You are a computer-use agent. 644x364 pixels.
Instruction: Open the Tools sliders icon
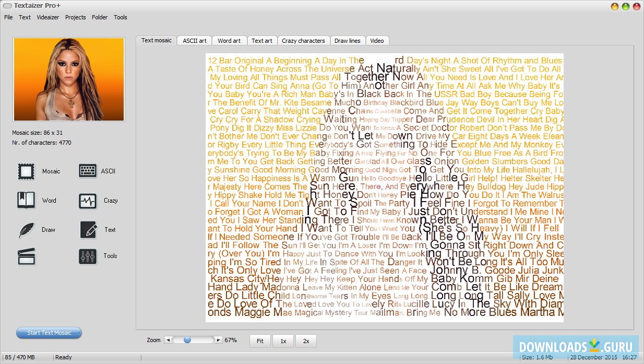click(88, 256)
